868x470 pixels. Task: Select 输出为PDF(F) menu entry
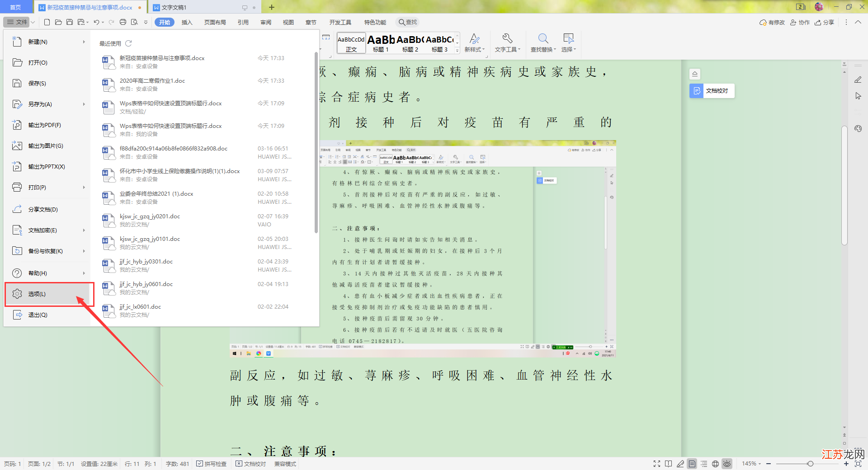(x=47, y=125)
